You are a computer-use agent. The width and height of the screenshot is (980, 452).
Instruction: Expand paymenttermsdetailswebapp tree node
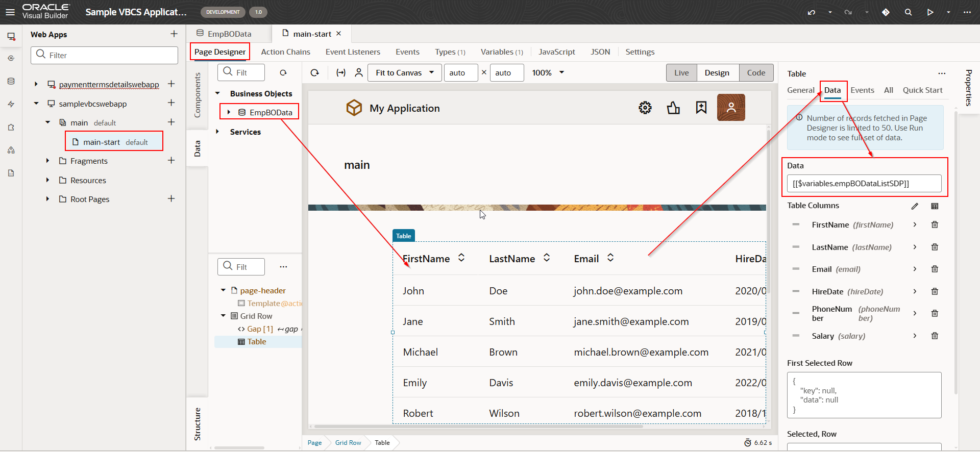(x=36, y=84)
